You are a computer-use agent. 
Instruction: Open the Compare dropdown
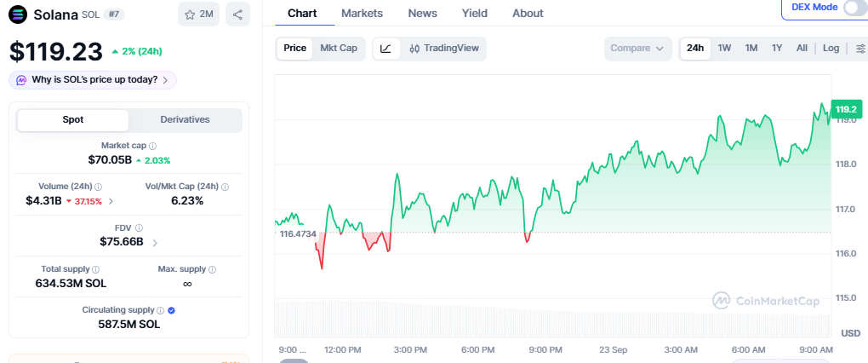pos(637,49)
